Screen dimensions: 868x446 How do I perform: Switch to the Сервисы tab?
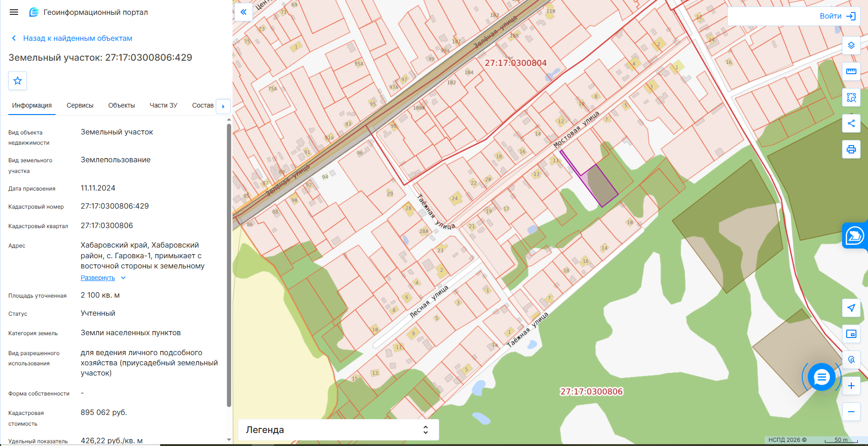coord(80,105)
